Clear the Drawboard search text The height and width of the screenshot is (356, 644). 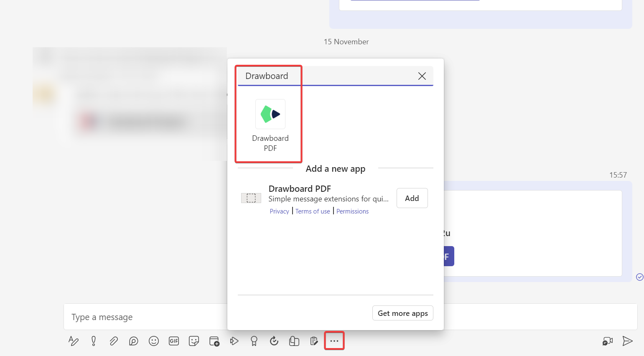(422, 76)
